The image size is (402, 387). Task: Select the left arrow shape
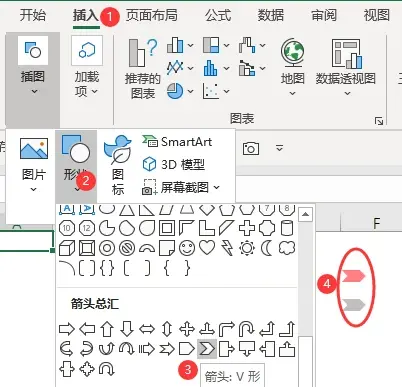87,329
